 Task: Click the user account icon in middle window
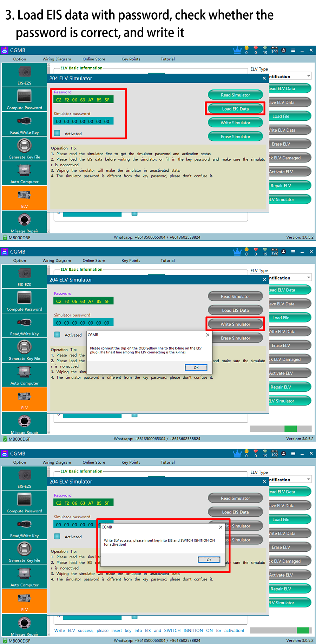(x=284, y=252)
